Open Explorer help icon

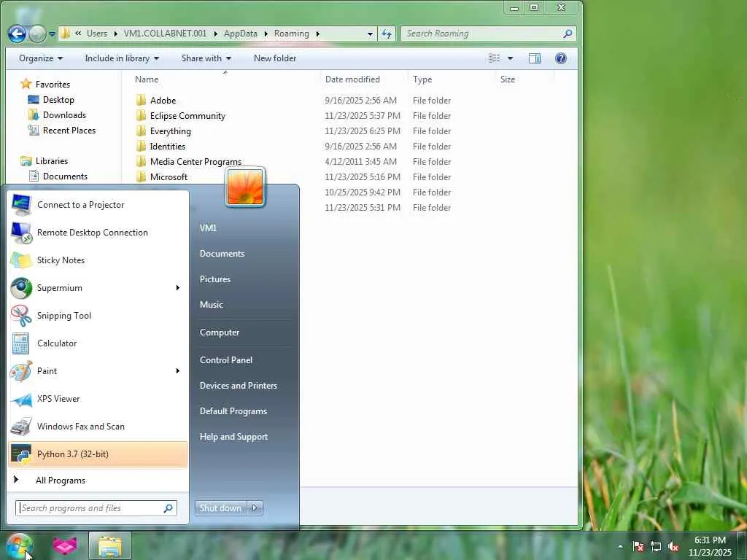point(561,58)
